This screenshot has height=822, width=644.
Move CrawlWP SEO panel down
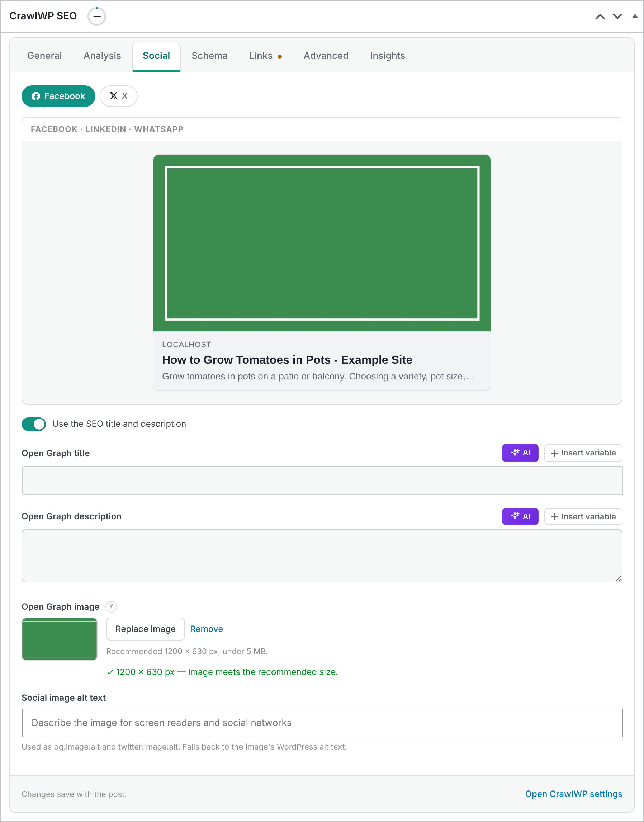(617, 16)
